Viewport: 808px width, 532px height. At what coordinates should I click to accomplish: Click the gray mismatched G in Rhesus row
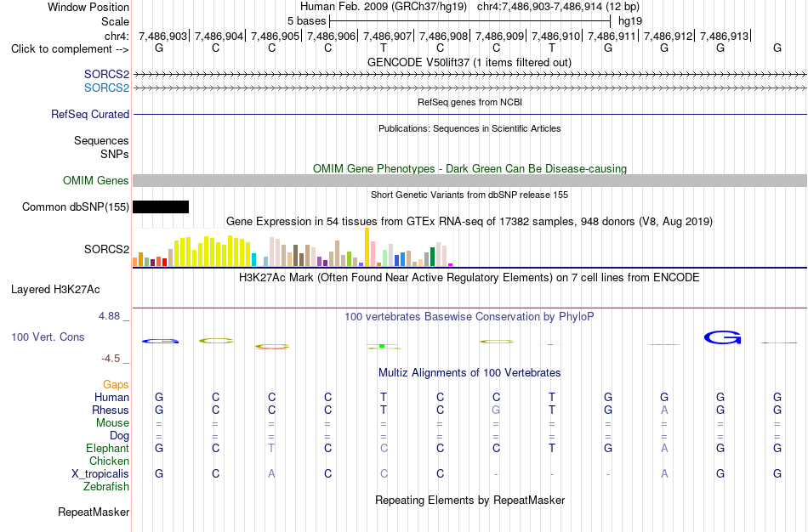[x=496, y=410]
